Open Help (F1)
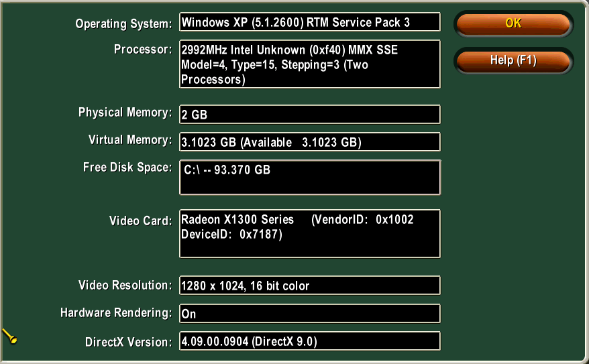The height and width of the screenshot is (364, 589). point(513,61)
